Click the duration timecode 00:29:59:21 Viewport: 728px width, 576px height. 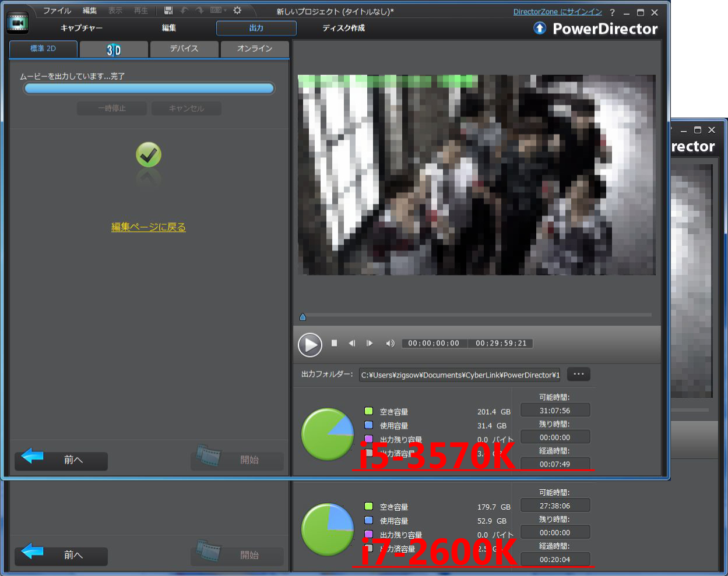coord(501,344)
